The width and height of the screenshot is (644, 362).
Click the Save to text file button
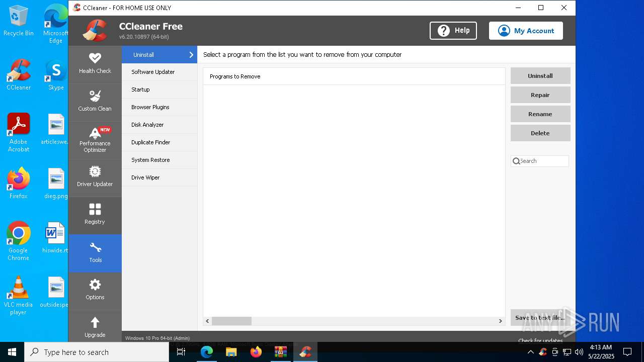[x=540, y=318]
